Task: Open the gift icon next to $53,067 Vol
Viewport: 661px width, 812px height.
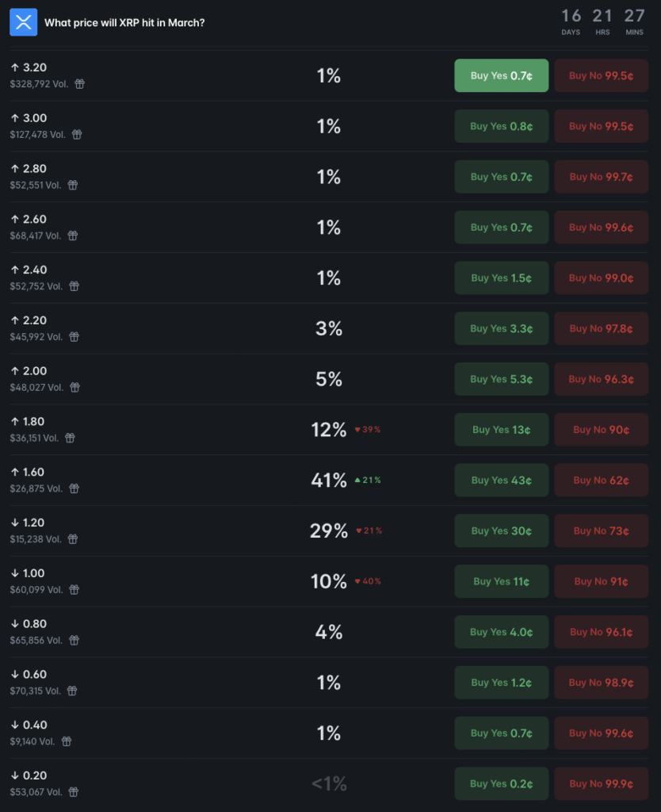Action: pyautogui.click(x=73, y=793)
